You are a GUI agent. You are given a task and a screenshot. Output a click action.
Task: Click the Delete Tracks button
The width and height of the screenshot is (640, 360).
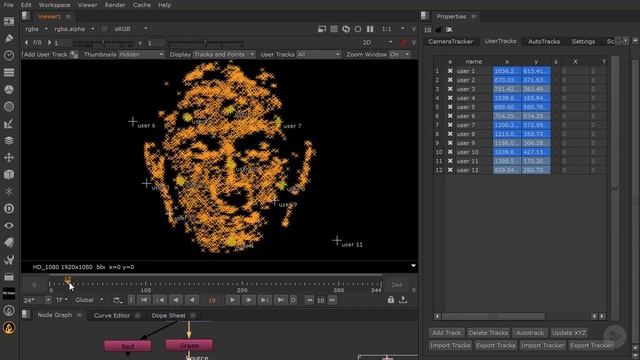[488, 333]
